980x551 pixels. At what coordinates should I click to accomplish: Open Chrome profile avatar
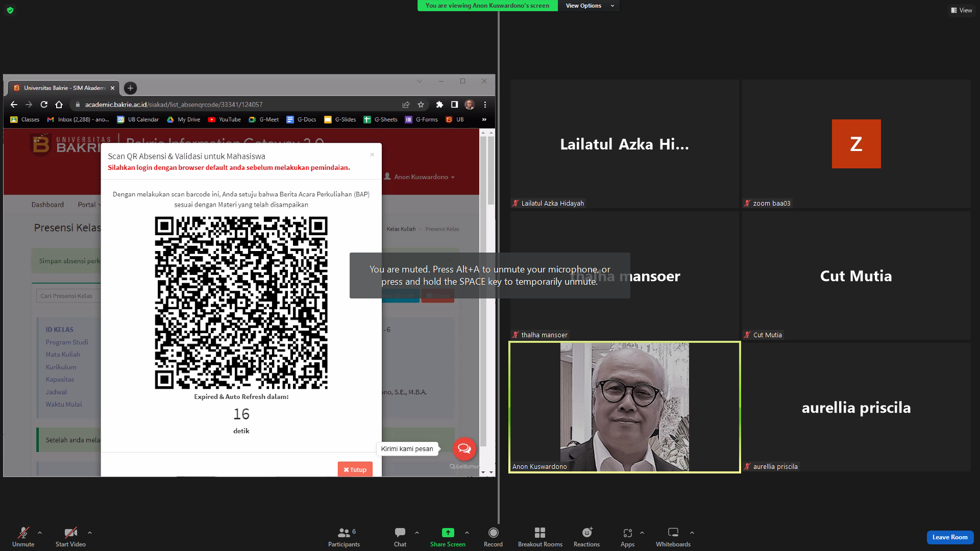pos(470,105)
